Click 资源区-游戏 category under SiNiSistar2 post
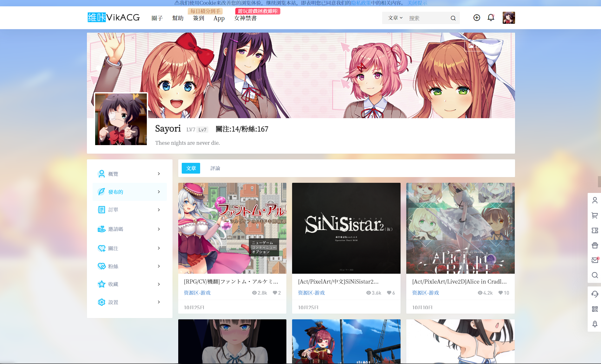This screenshot has height=364, width=601. coord(311,293)
